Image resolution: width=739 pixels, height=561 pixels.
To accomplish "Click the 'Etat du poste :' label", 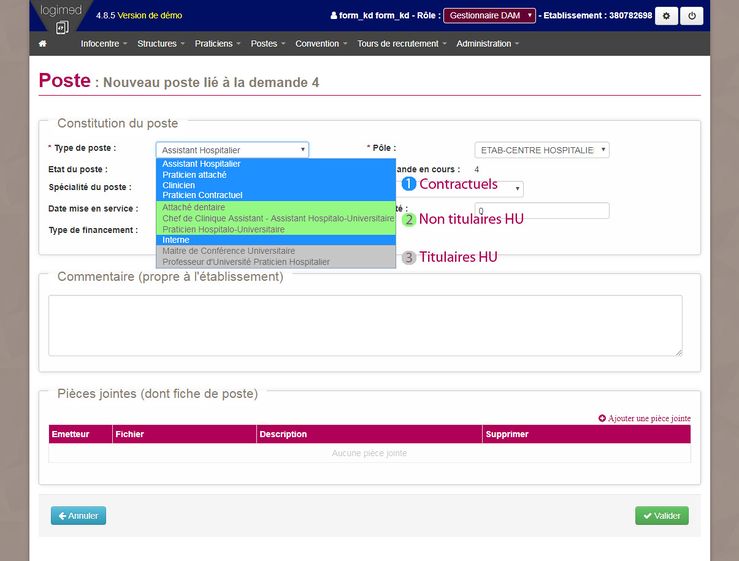I will pos(78,169).
